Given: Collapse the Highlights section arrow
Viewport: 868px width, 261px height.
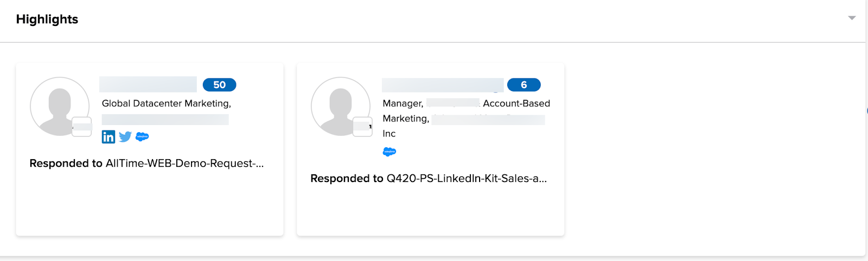Looking at the screenshot, I should click(x=852, y=18).
